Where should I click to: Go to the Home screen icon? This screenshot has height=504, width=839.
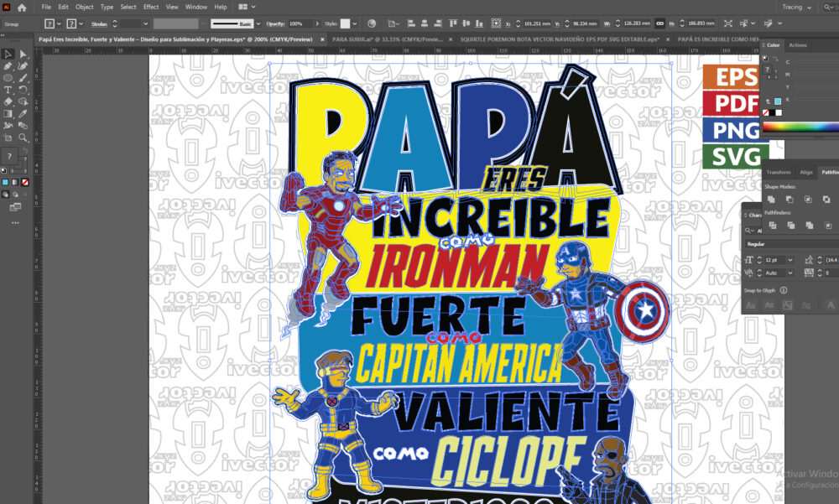[22, 8]
